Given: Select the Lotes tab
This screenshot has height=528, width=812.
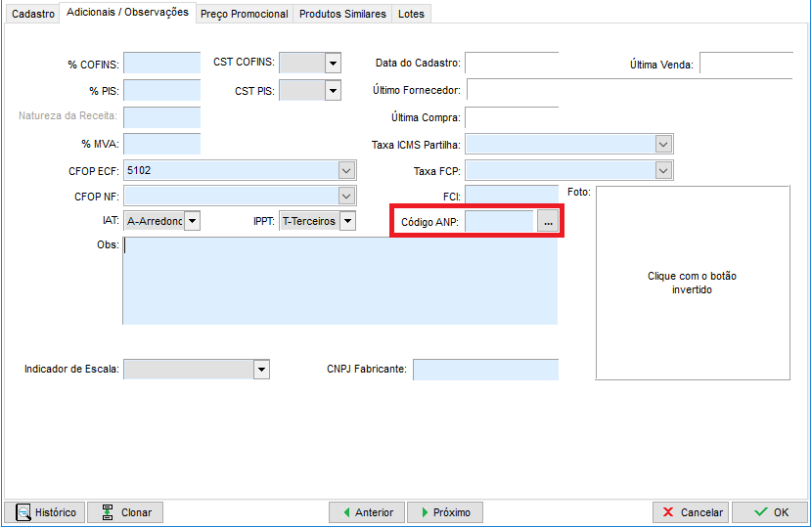Looking at the screenshot, I should pyautogui.click(x=411, y=14).
